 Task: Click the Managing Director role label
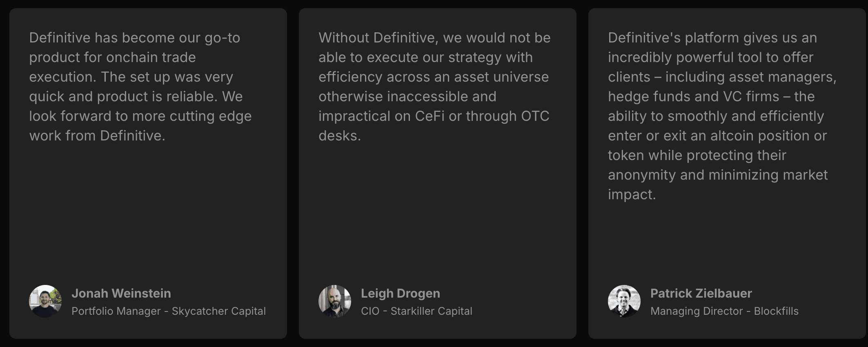696,311
